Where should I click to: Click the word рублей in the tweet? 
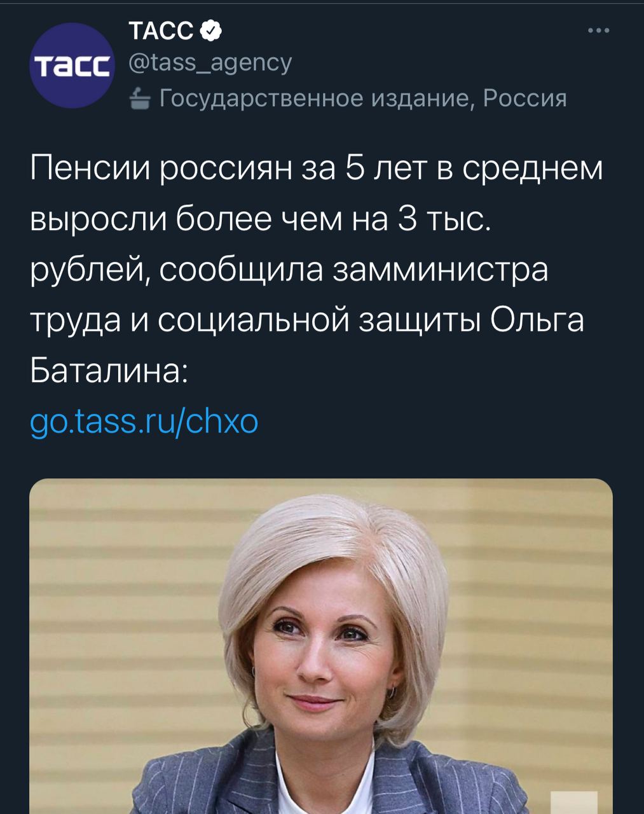pos(90,271)
